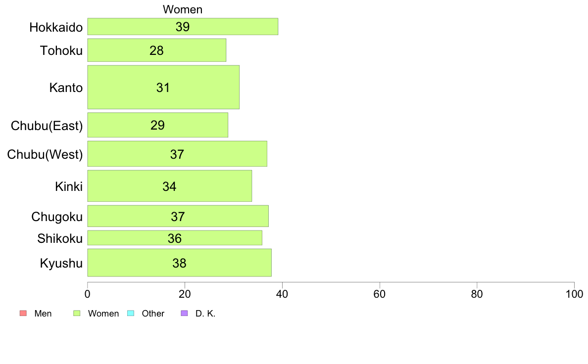Click the Tohoku bar showing 28
The image size is (588, 364).
coord(156,50)
